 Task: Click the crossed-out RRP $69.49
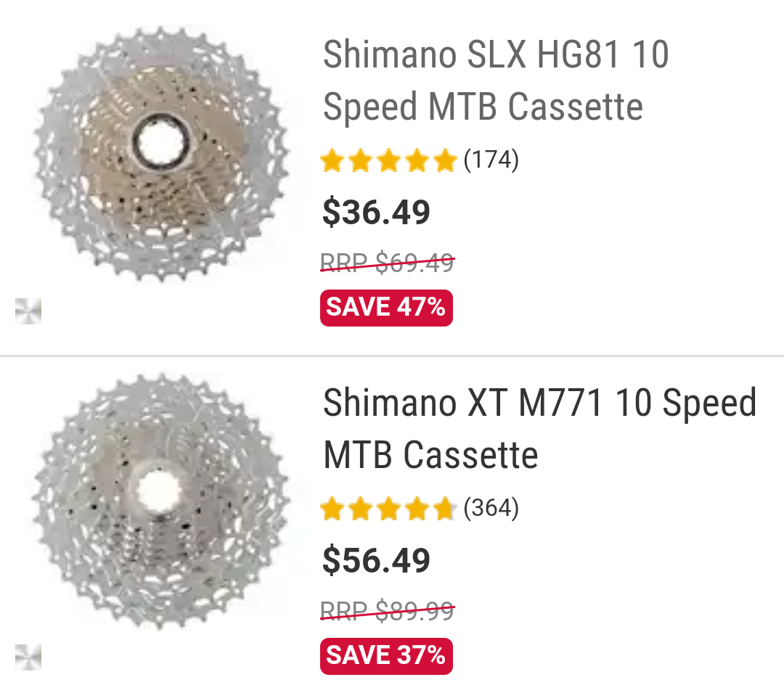point(387,262)
